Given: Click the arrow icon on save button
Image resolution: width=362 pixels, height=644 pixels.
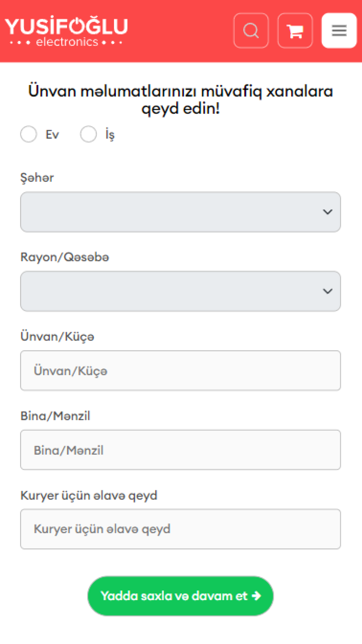Looking at the screenshot, I should pyautogui.click(x=256, y=596).
